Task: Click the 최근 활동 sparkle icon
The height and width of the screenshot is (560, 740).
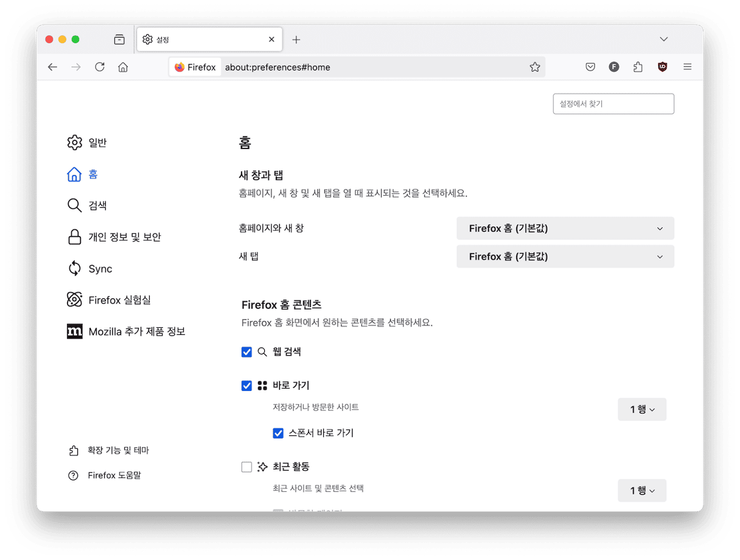Action: tap(262, 467)
